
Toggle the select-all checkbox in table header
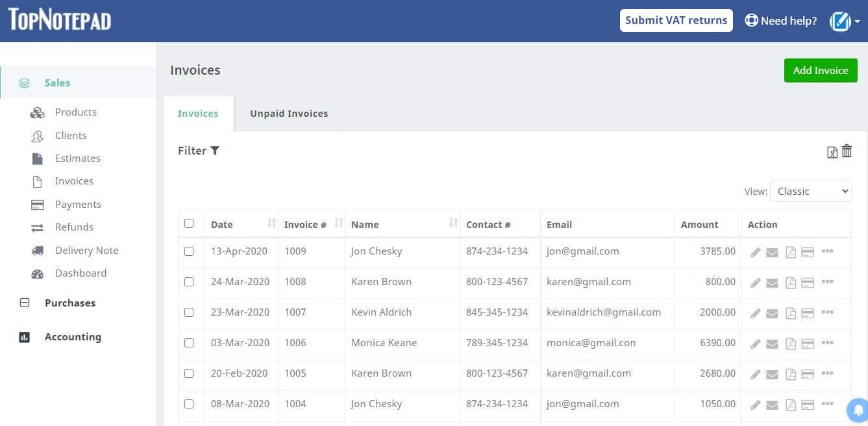click(x=189, y=223)
